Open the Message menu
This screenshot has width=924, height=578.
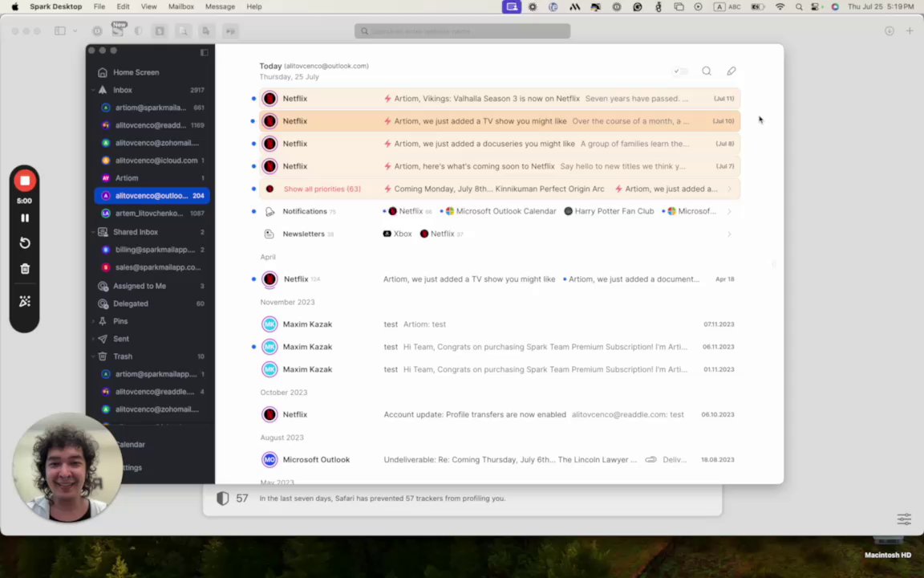pos(220,6)
